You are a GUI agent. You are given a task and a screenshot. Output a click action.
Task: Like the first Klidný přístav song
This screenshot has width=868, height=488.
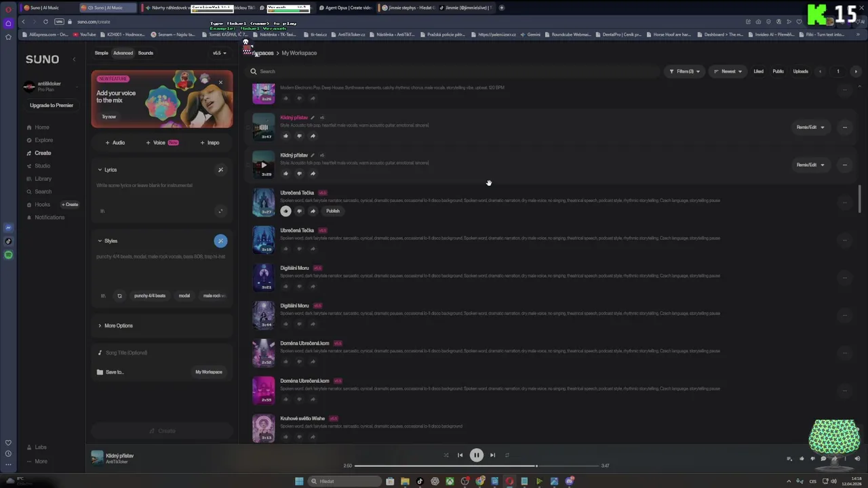(x=285, y=136)
